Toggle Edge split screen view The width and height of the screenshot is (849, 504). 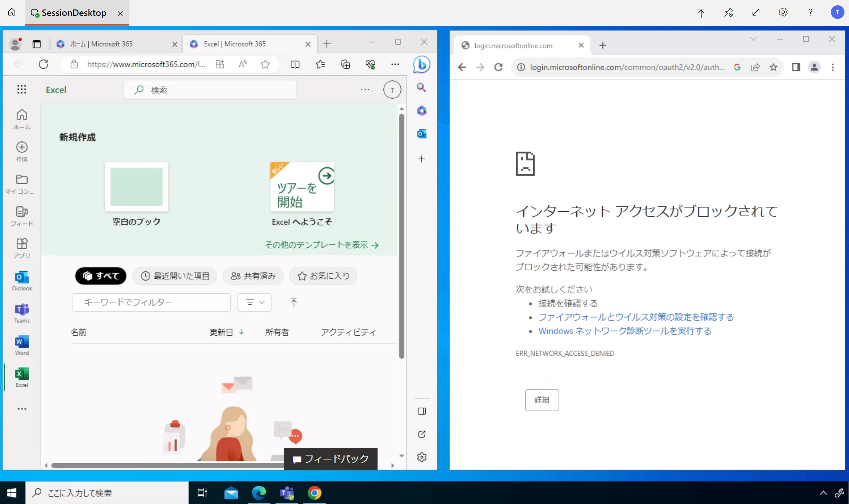pyautogui.click(x=295, y=64)
